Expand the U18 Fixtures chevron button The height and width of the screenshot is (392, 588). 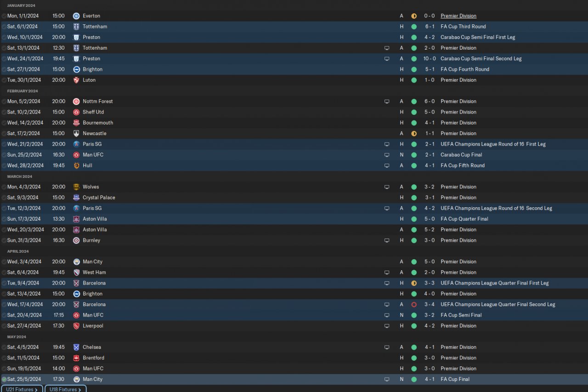click(x=65, y=389)
